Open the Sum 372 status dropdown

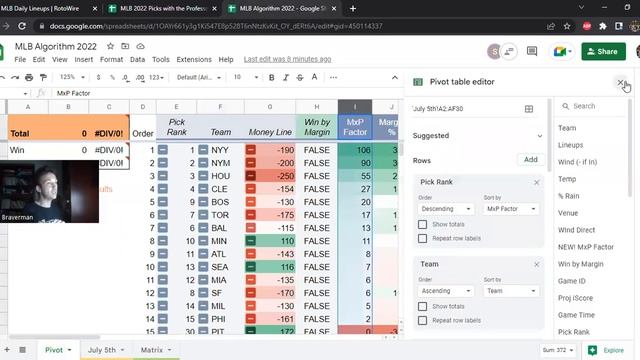point(557,350)
